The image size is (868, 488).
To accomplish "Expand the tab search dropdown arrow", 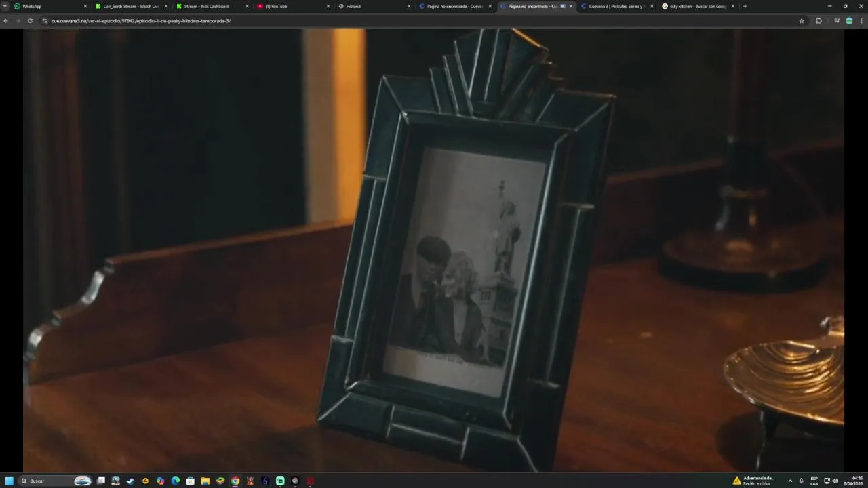I will (x=5, y=6).
